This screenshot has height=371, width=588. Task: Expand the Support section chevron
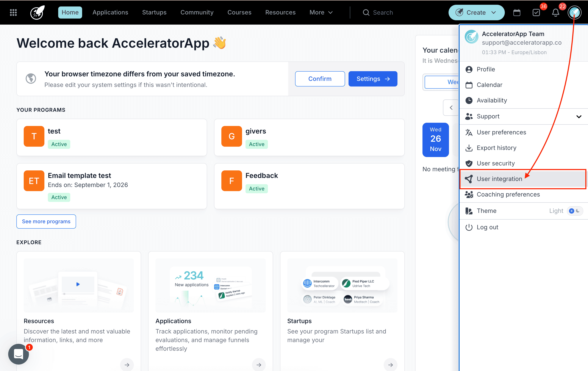pyautogui.click(x=579, y=116)
